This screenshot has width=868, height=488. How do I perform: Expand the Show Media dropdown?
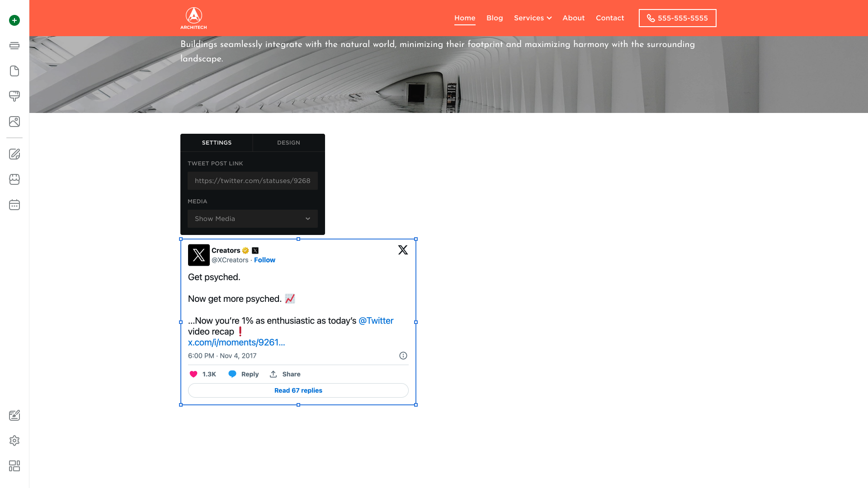pyautogui.click(x=252, y=219)
